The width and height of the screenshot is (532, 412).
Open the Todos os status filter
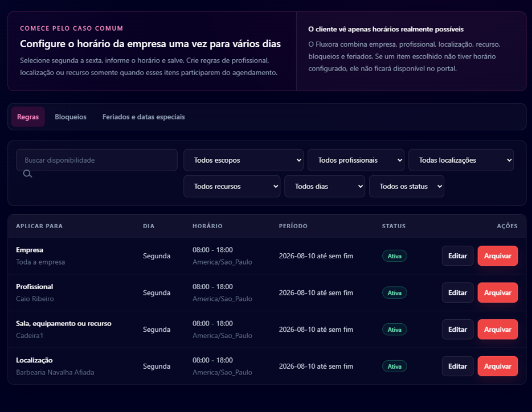tap(407, 186)
